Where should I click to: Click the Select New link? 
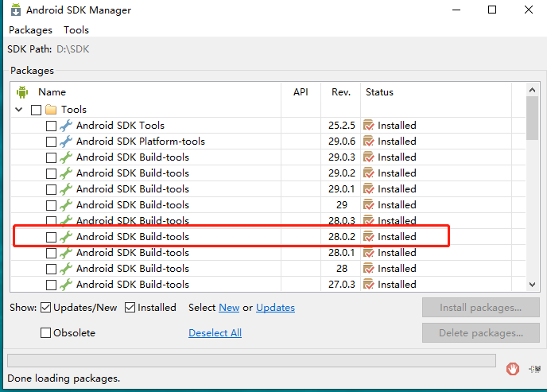[x=229, y=308]
